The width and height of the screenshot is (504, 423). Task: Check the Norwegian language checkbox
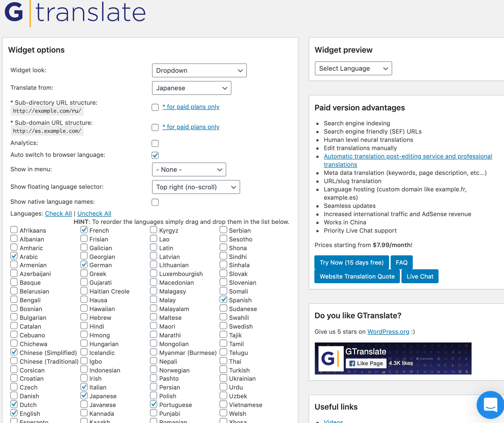[154, 369]
